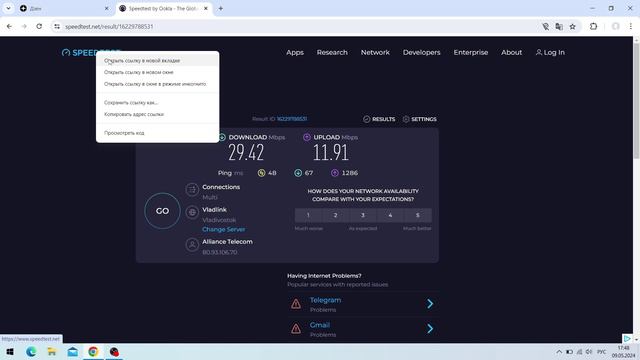The height and width of the screenshot is (360, 640).
Task: Click the ad choices icon at bottom right
Action: pos(627,338)
